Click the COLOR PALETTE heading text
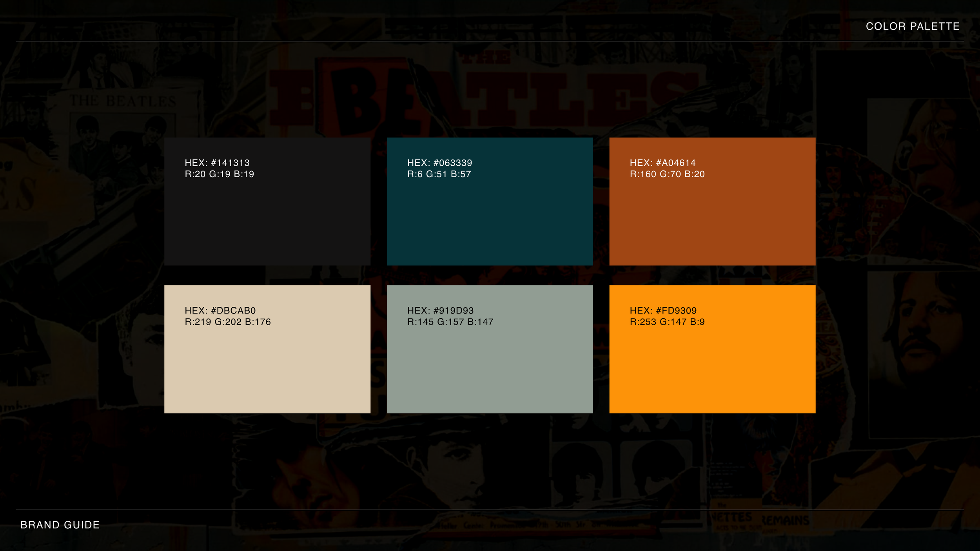This screenshot has width=980, height=551. pyautogui.click(x=913, y=26)
